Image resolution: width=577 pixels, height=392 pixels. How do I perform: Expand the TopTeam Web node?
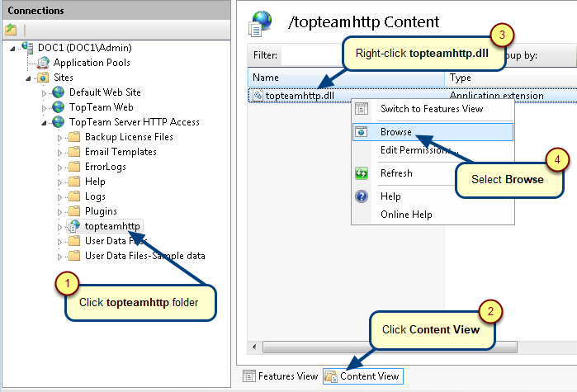44,108
